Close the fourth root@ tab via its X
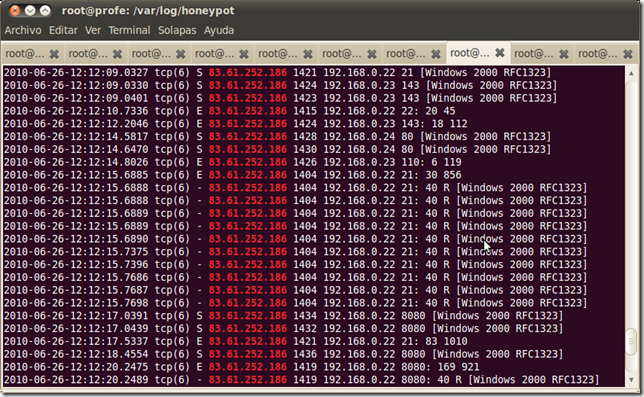This screenshot has width=644, height=397. click(x=244, y=54)
